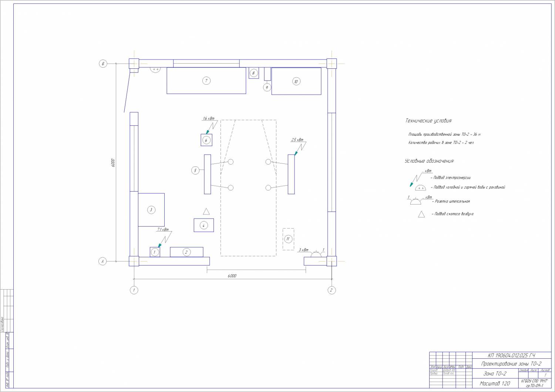Image resolution: width=555 pixels, height=392 pixels.
Task: Click the sink symbol in the legend
Action: click(x=420, y=187)
